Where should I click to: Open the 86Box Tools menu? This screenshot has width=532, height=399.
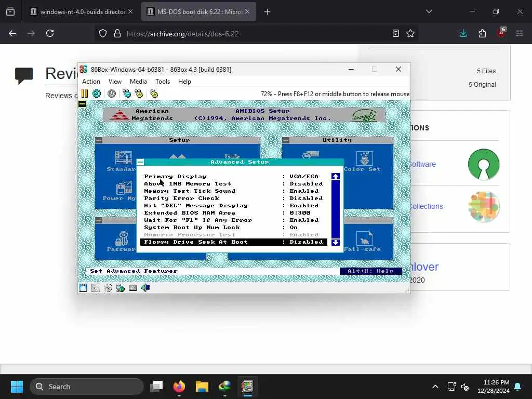(x=163, y=82)
